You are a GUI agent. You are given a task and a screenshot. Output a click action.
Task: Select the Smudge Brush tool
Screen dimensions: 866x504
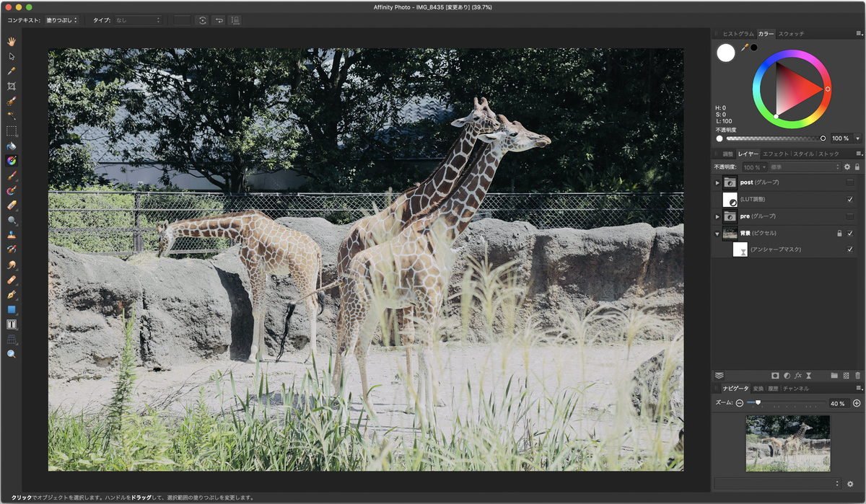coord(12,265)
